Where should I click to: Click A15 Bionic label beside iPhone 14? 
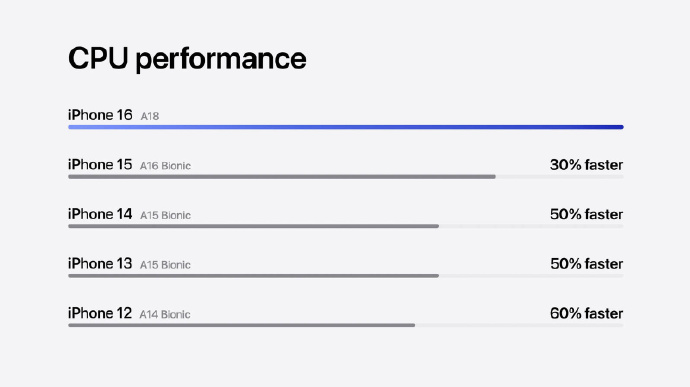pos(165,215)
